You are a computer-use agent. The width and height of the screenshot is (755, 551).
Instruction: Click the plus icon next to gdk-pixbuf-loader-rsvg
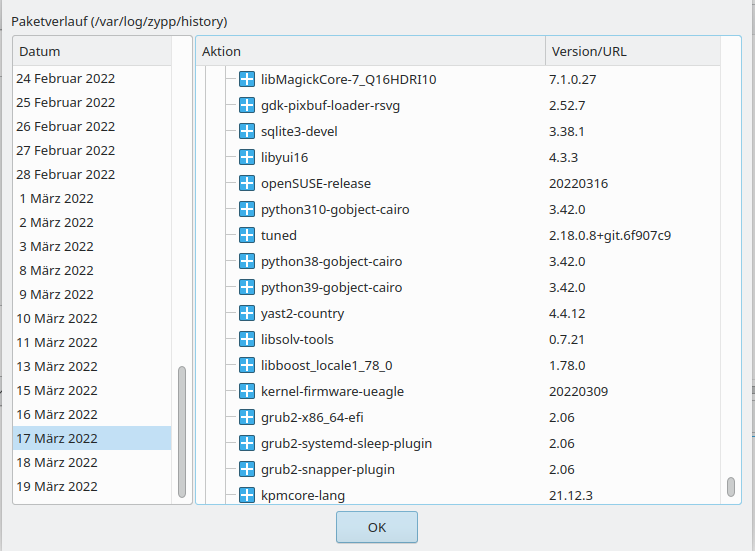click(247, 105)
